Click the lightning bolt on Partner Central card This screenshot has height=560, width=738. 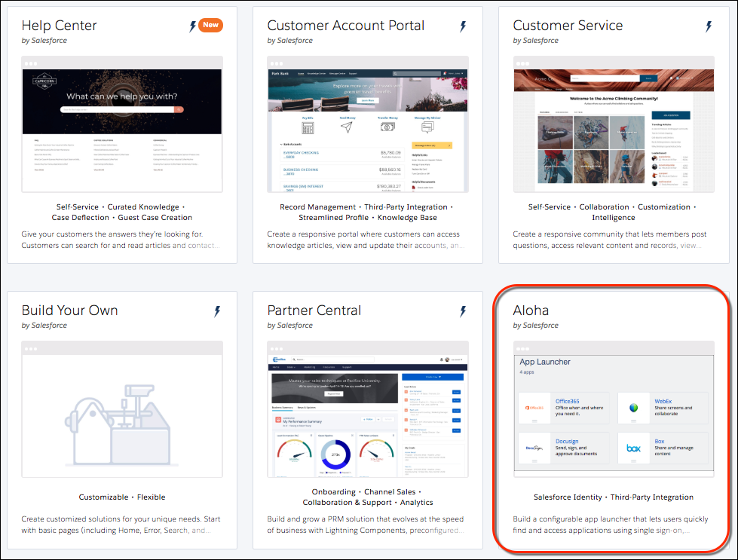[463, 311]
